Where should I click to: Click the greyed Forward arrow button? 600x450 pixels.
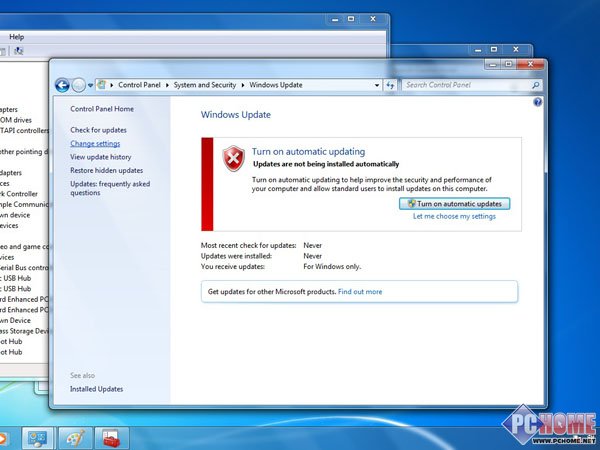click(x=78, y=85)
